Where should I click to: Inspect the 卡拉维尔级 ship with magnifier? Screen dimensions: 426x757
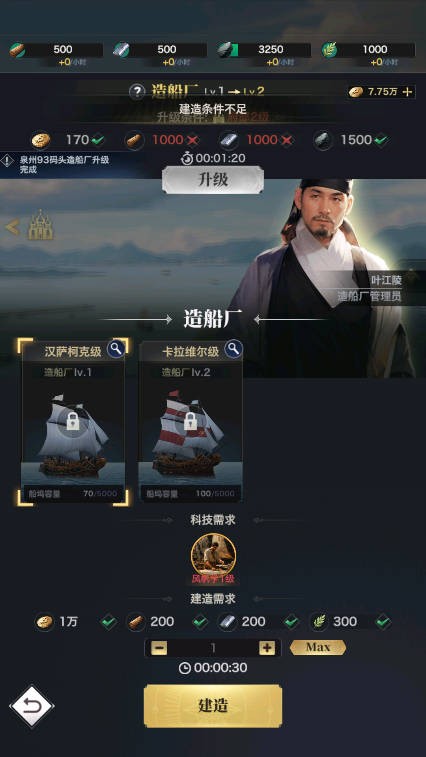point(233,349)
